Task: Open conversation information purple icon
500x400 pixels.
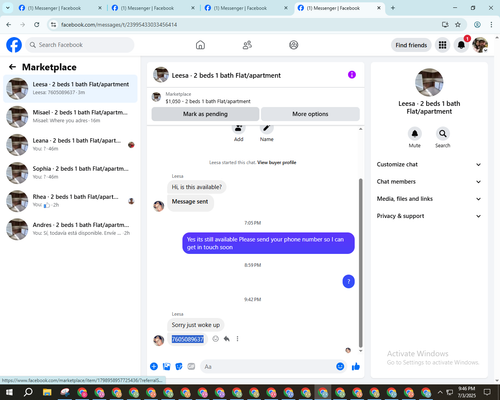Action: tap(352, 75)
